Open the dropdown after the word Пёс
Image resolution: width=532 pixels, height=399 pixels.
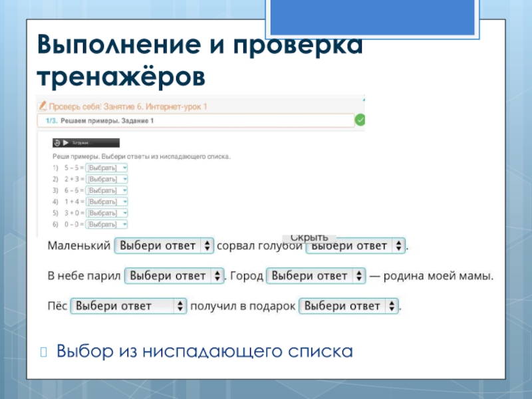point(128,306)
